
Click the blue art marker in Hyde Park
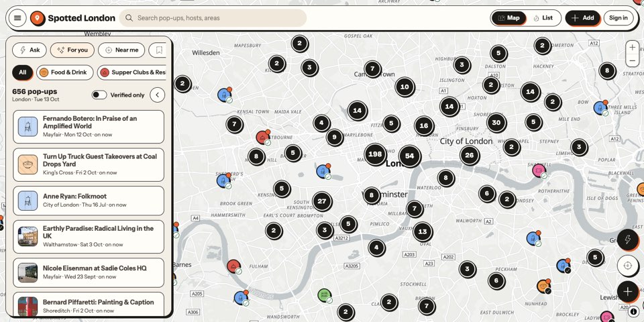(323, 171)
